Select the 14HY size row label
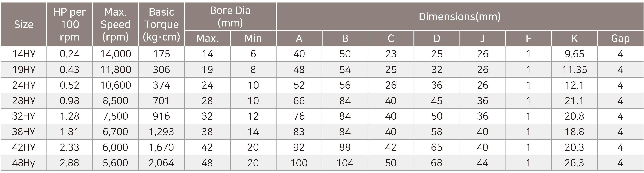This screenshot has width=644, height=173. pyautogui.click(x=23, y=54)
